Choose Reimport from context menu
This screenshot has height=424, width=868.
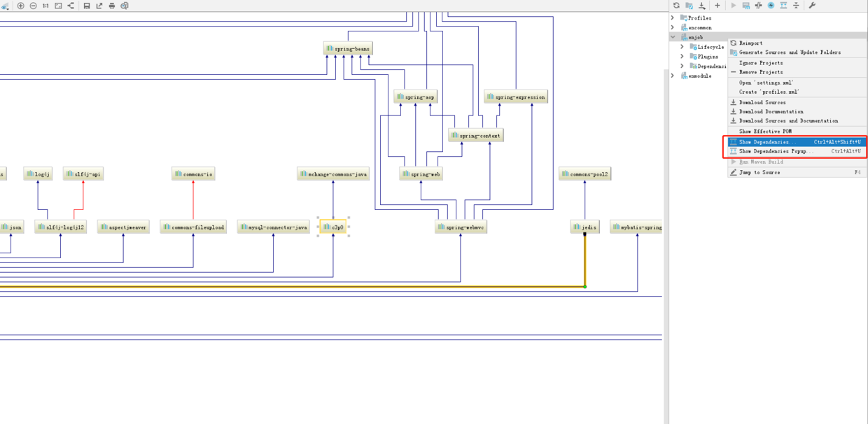point(797,43)
